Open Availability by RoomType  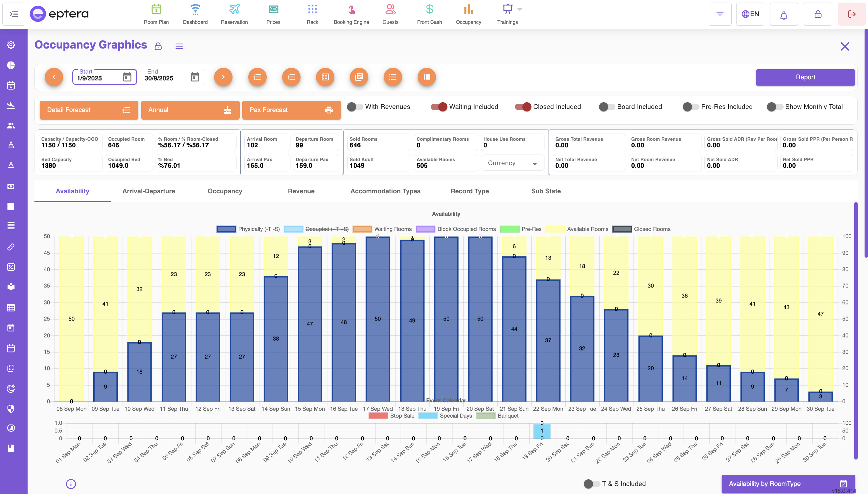click(x=788, y=484)
